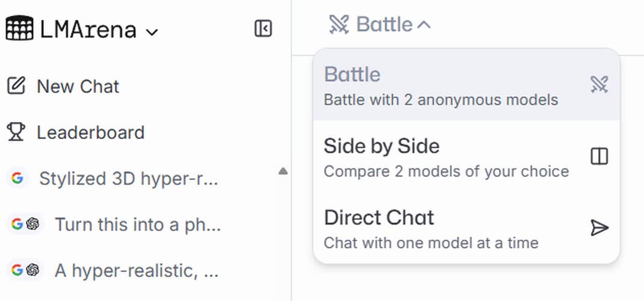The image size is (644, 301).
Task: Switch to Direct Chat mode
Action: click(431, 228)
